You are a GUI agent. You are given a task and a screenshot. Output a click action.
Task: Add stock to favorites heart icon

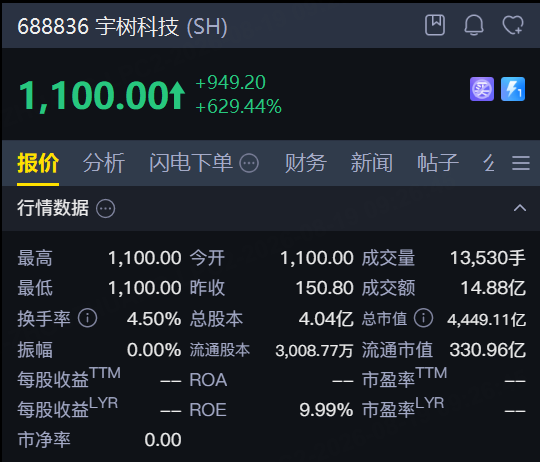tap(513, 25)
